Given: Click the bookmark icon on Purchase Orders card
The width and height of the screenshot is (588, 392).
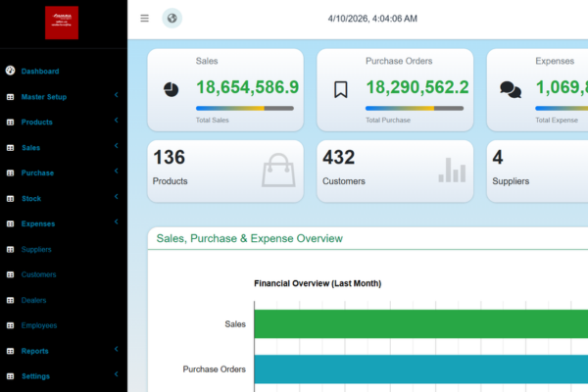Looking at the screenshot, I should 341,89.
